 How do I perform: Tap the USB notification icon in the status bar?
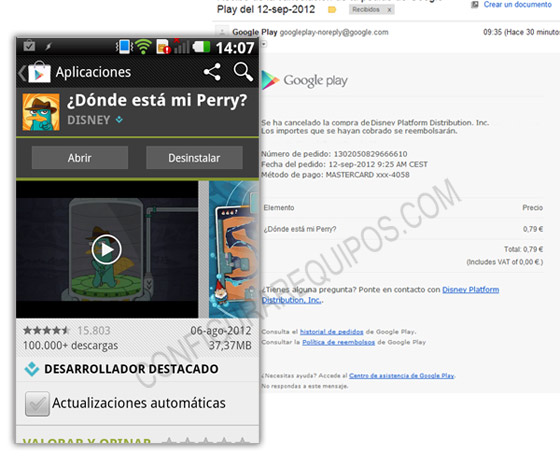pos(49,46)
